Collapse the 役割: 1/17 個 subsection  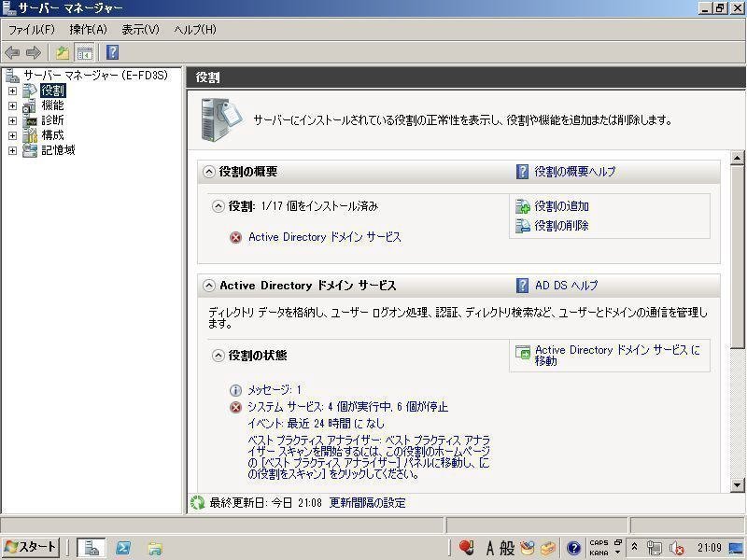point(218,206)
